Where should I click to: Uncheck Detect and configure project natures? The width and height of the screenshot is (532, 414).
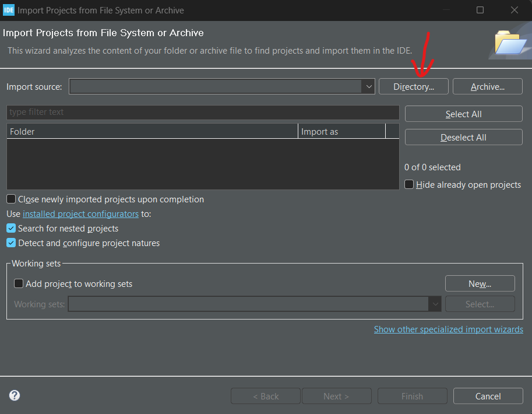pyautogui.click(x=11, y=243)
